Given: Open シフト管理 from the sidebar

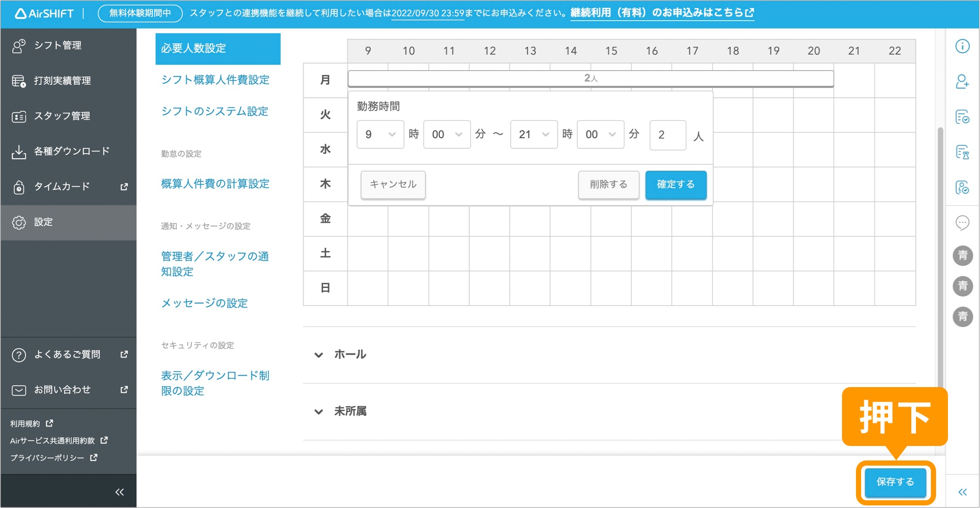Looking at the screenshot, I should (x=57, y=45).
